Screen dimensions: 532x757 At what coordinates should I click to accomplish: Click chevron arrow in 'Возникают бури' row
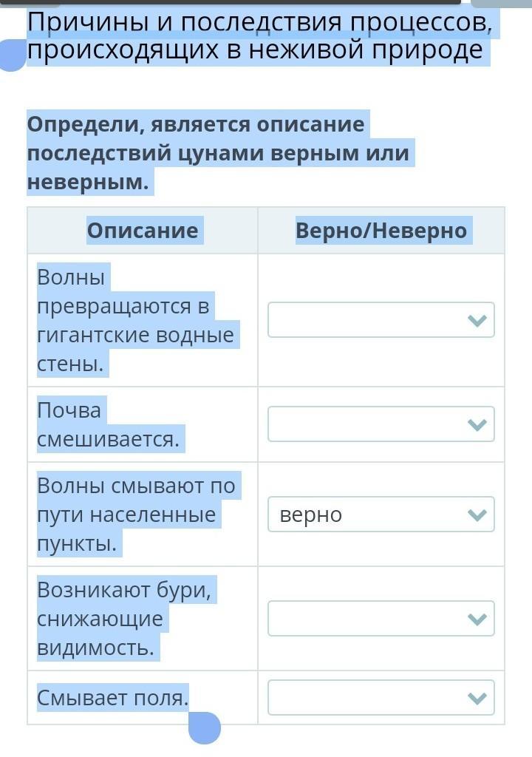(477, 619)
